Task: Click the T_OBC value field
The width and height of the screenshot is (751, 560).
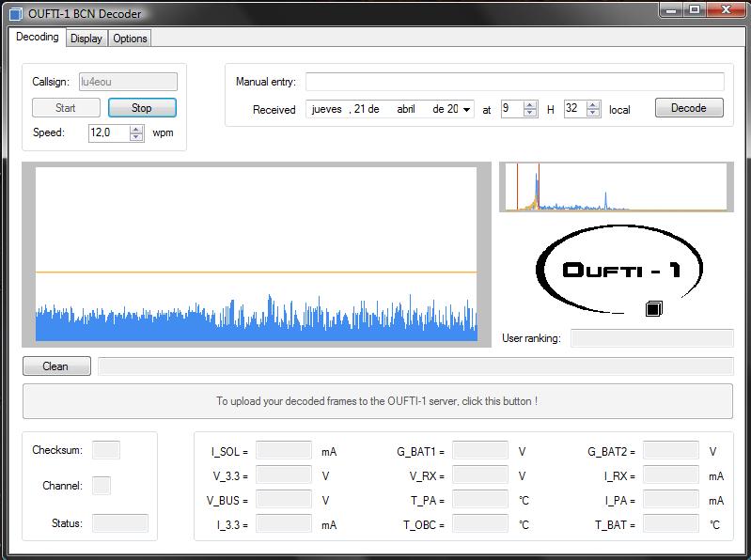Action: click(x=480, y=523)
